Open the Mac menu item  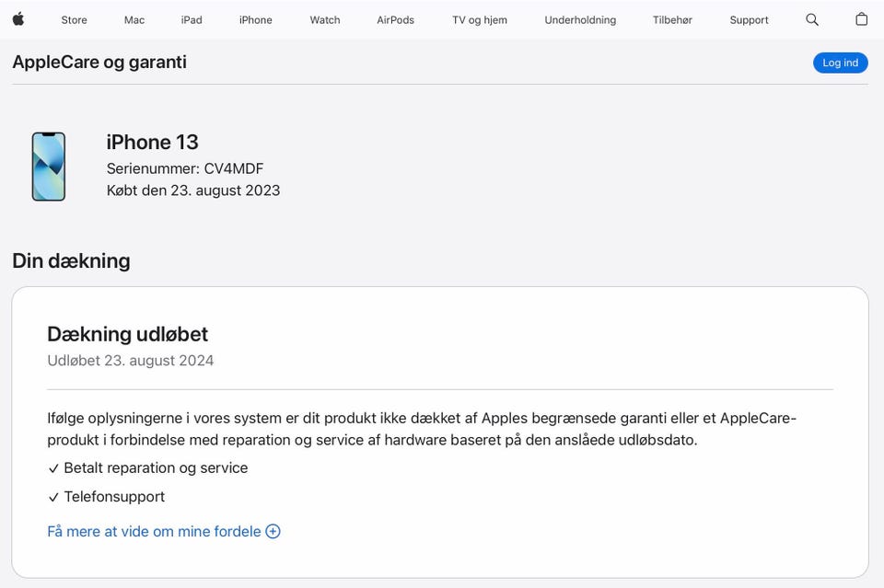tap(134, 20)
